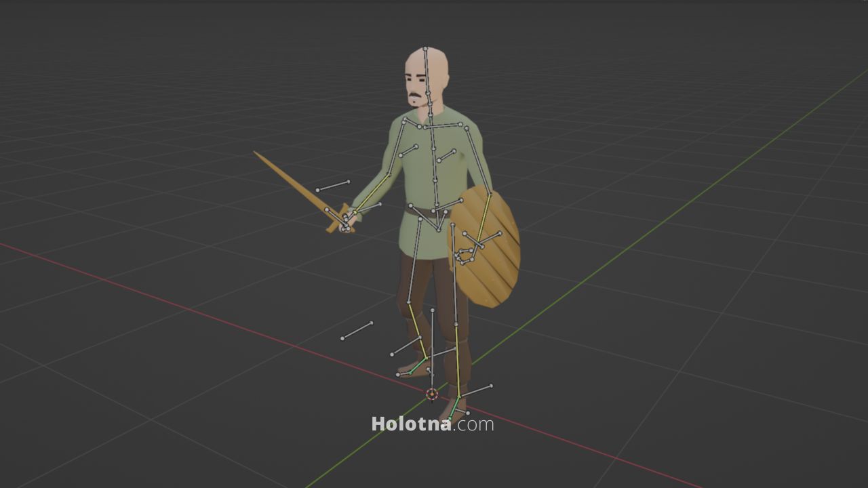Click the 3D cursor between the feet

432,394
